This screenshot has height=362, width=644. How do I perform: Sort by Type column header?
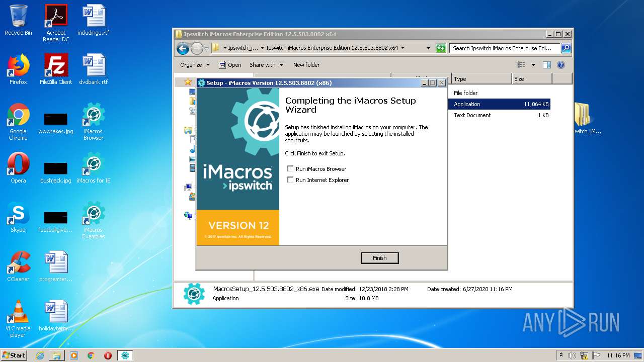[x=481, y=79]
